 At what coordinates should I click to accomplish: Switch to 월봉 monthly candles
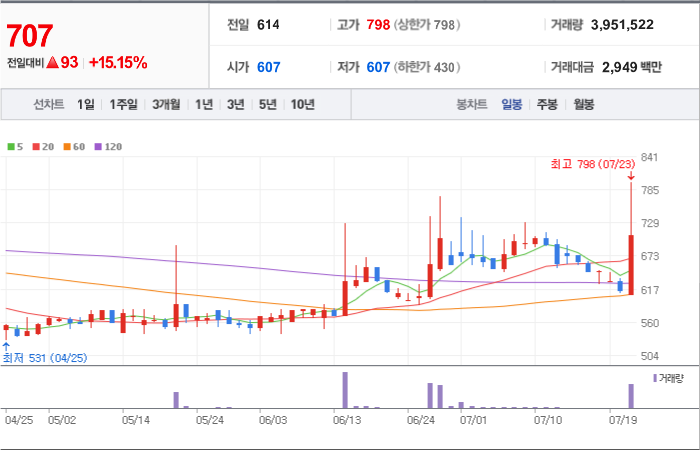[x=583, y=105]
